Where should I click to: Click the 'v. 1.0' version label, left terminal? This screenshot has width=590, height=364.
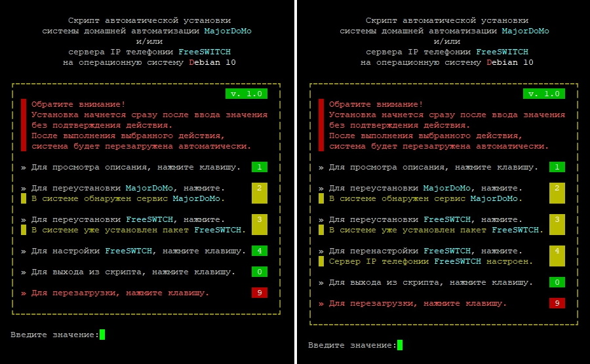pos(246,94)
